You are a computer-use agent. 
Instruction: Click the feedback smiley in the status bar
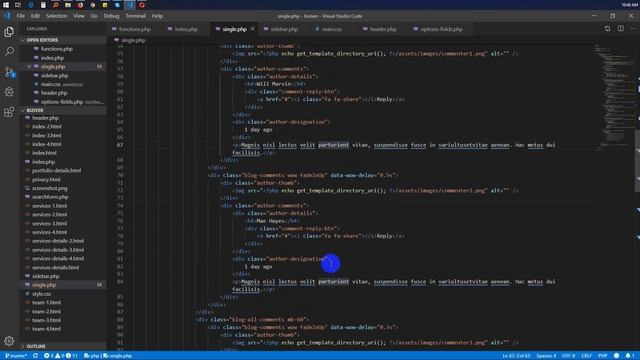point(617,356)
